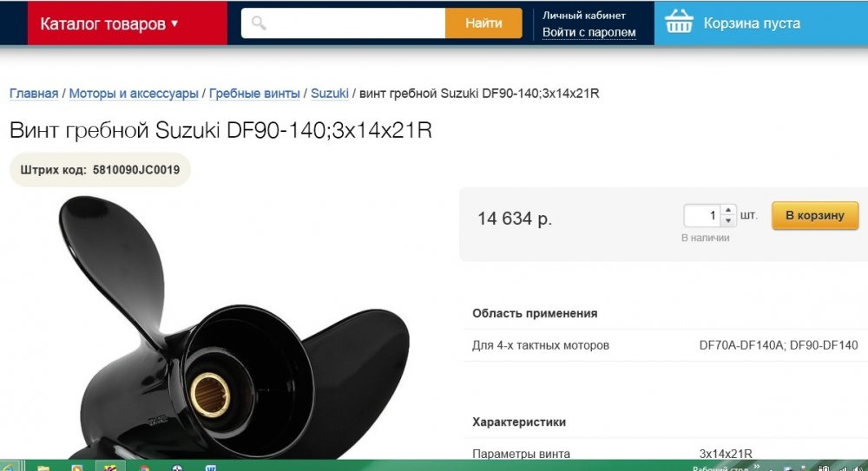Image resolution: width=868 pixels, height=471 pixels.
Task: Focus the site search input field
Action: (x=343, y=23)
